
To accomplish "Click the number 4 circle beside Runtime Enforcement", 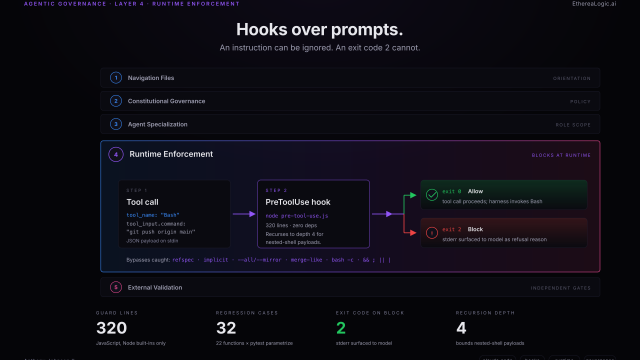I will [116, 155].
